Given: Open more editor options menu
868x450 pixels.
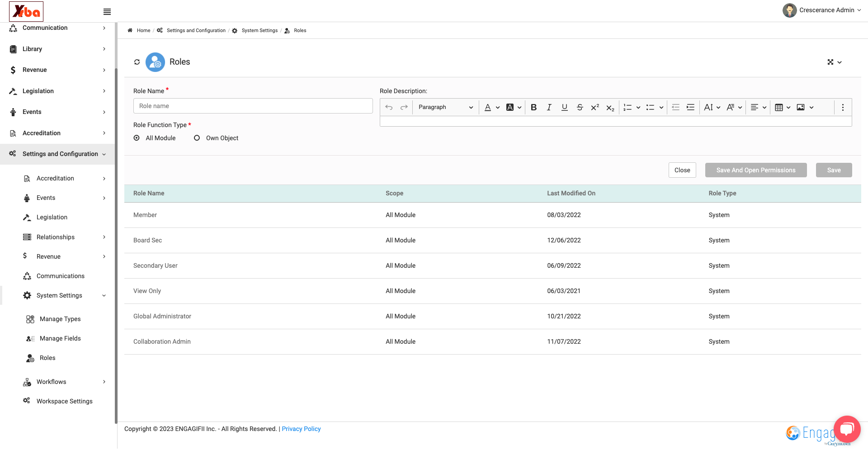Looking at the screenshot, I should click(x=843, y=107).
